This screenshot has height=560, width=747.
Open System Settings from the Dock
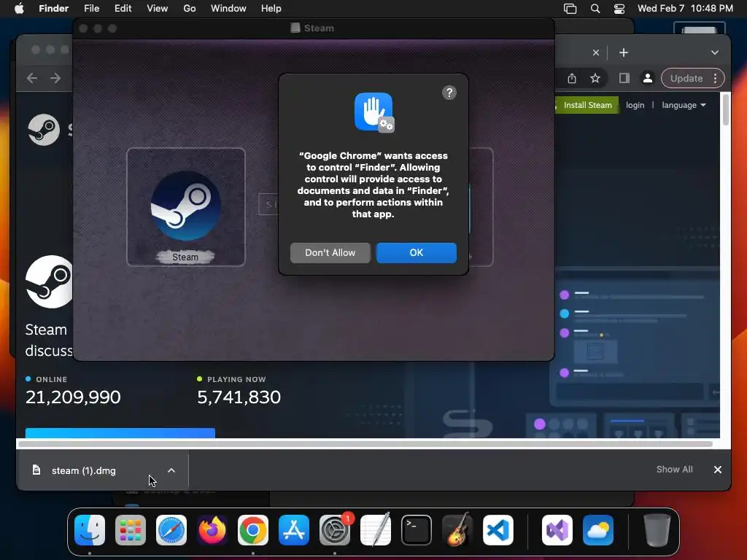coord(334,530)
